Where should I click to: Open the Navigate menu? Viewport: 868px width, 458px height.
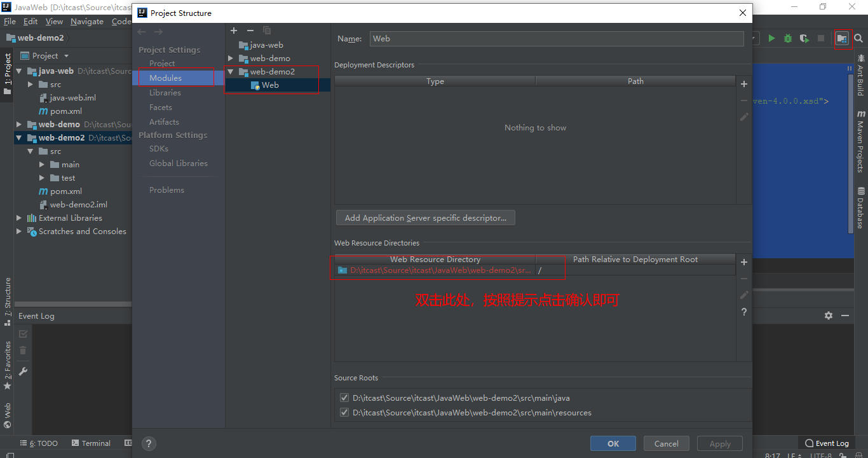(87, 21)
